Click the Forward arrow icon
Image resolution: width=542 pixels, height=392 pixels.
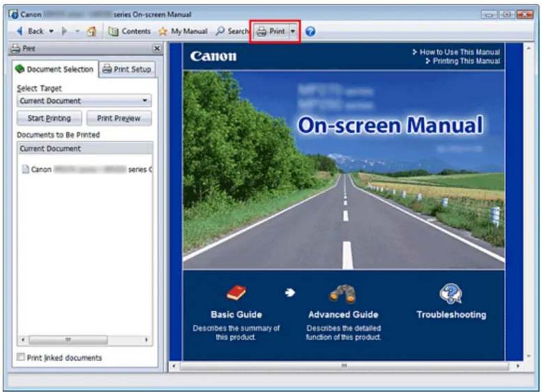pos(64,31)
